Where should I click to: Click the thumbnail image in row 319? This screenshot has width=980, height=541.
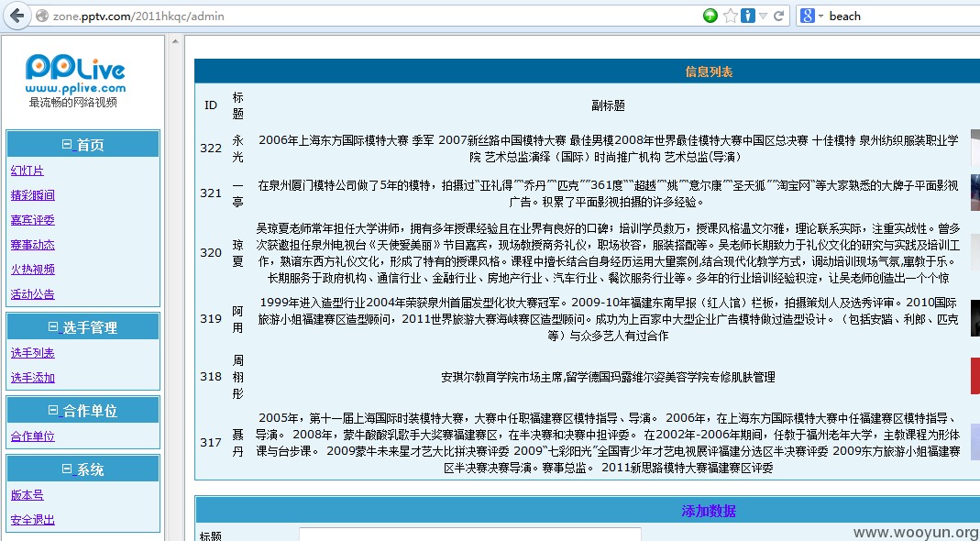click(975, 318)
